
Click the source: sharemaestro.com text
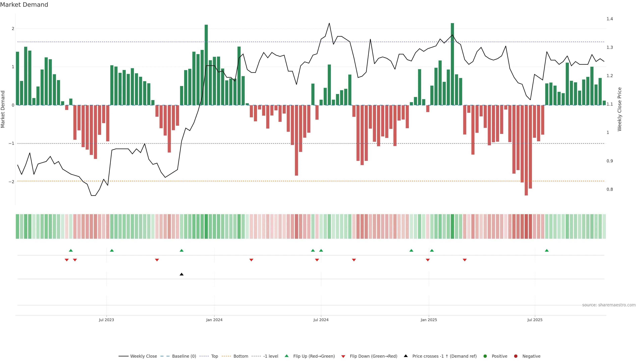click(x=609, y=305)
